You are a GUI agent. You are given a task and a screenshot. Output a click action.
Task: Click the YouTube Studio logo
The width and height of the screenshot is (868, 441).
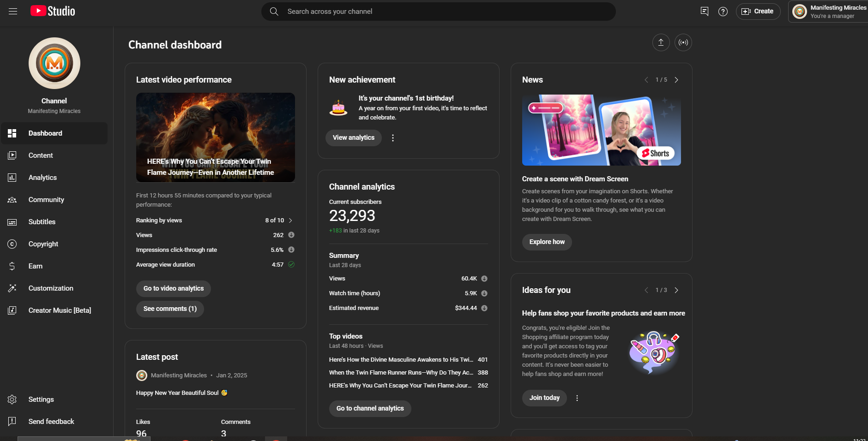(53, 11)
